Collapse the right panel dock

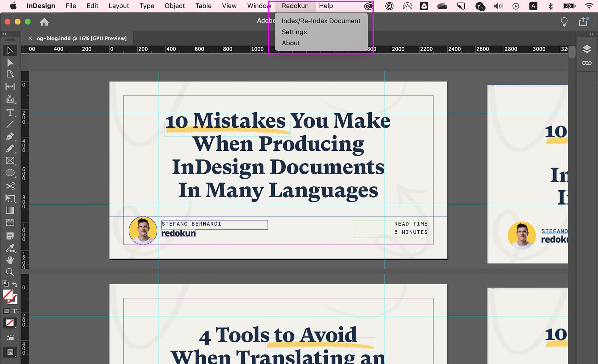tap(591, 34)
